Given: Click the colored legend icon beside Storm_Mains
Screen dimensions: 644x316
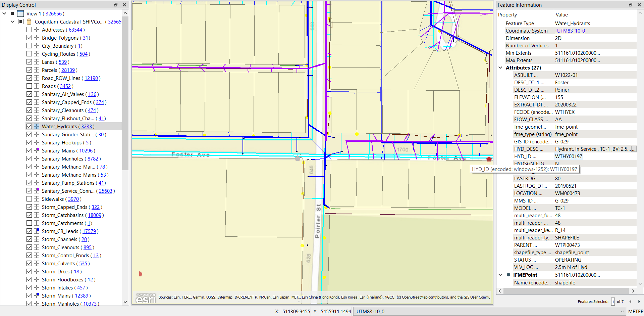Looking at the screenshot, I should click(36, 296).
